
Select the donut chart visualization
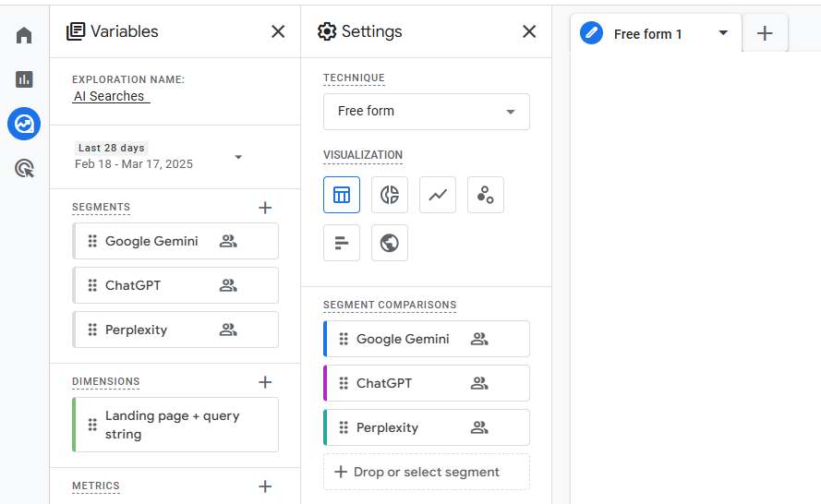[x=390, y=195]
